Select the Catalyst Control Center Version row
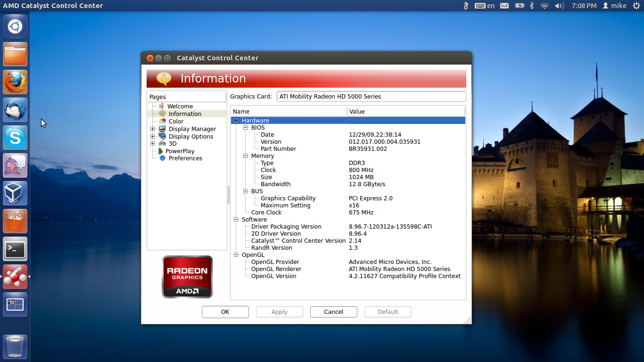This screenshot has height=362, width=644. pos(348,241)
